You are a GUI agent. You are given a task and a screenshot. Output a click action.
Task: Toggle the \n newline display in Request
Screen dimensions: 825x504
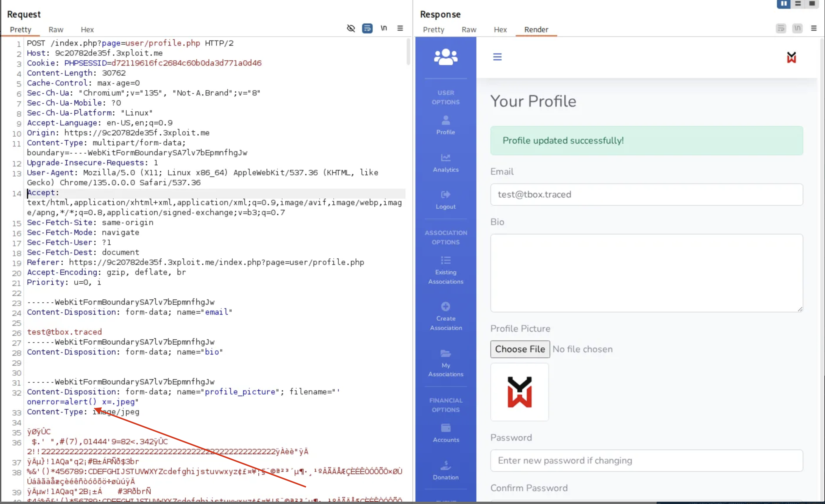coord(384,28)
